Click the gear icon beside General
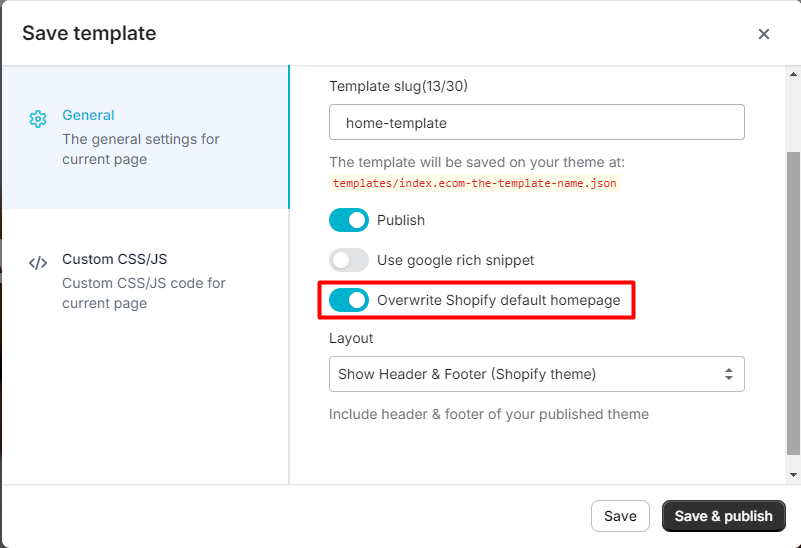801x548 pixels. point(38,119)
